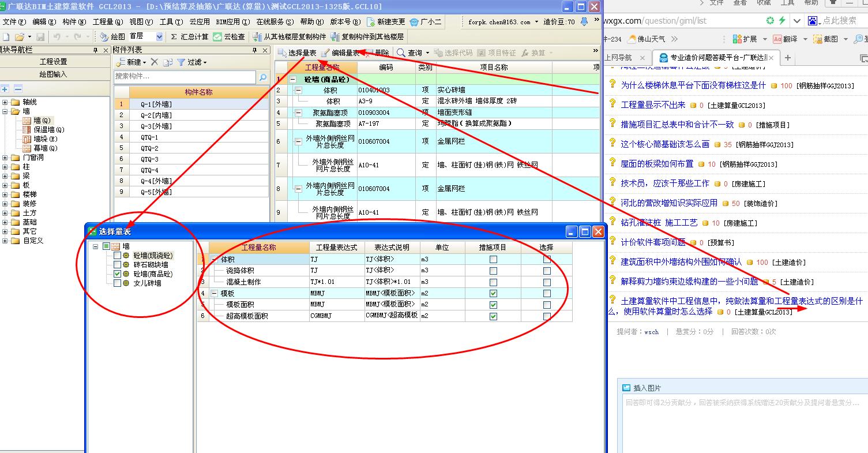Click the browser 翻译 translate icon

pos(777,39)
